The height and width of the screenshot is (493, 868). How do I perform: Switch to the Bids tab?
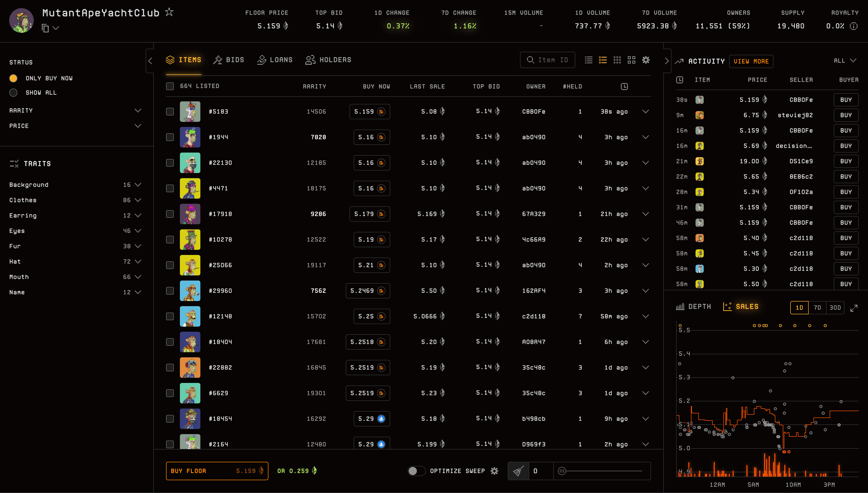229,60
